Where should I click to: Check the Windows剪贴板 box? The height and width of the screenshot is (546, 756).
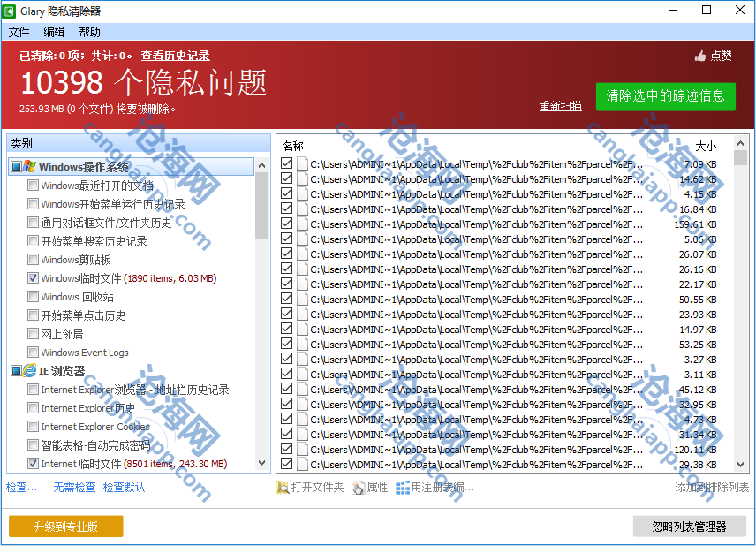pos(33,260)
